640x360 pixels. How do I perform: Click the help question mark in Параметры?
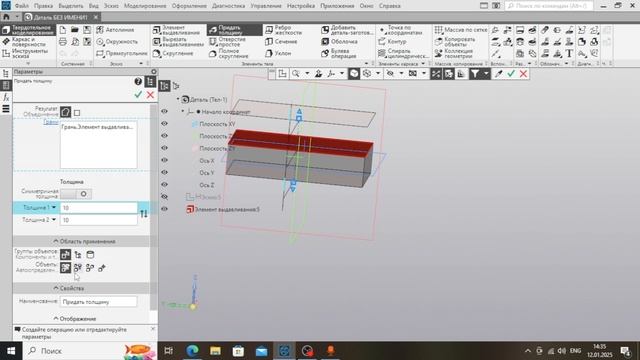138,82
